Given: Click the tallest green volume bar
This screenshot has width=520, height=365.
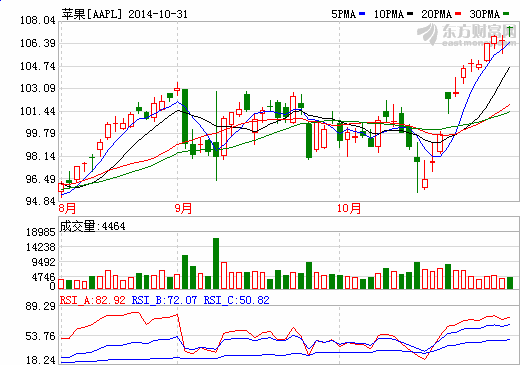Looking at the screenshot, I should coord(216,263).
